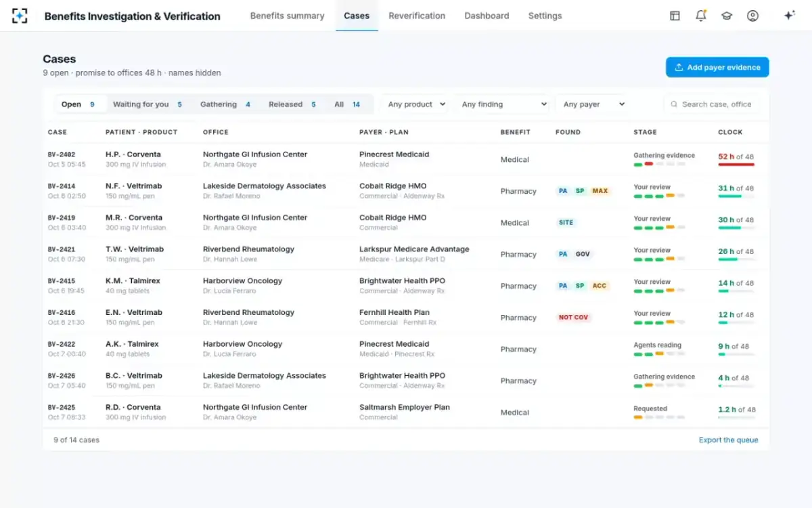Click patient H.P. · Corventa
Image resolution: width=812 pixels, height=508 pixels.
[x=134, y=154]
